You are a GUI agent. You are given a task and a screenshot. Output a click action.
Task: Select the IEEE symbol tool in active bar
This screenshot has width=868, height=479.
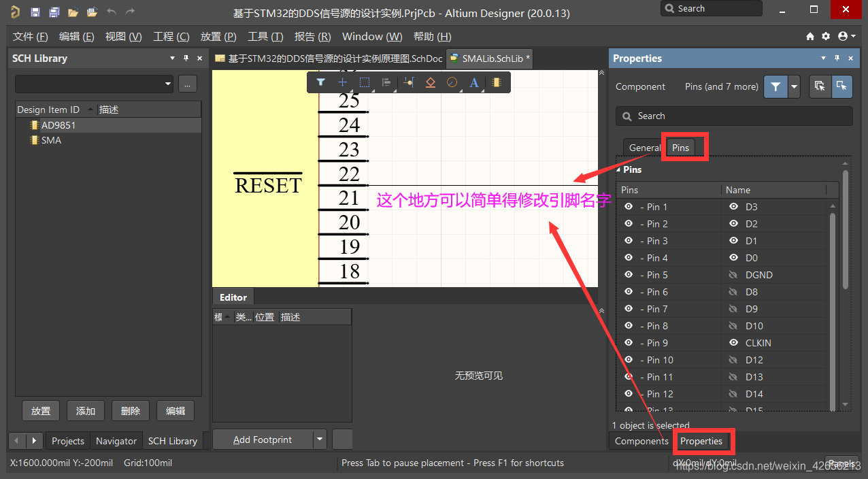coord(430,82)
